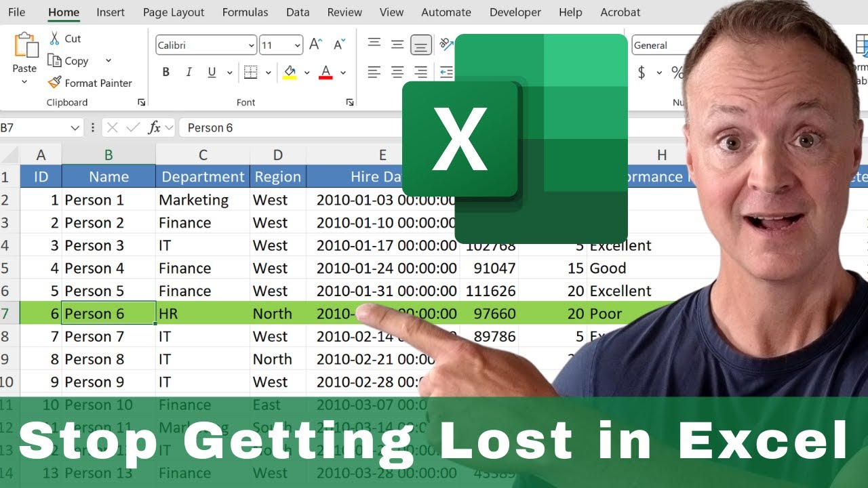This screenshot has height=488, width=868.
Task: Click the Department header cell
Action: point(203,177)
